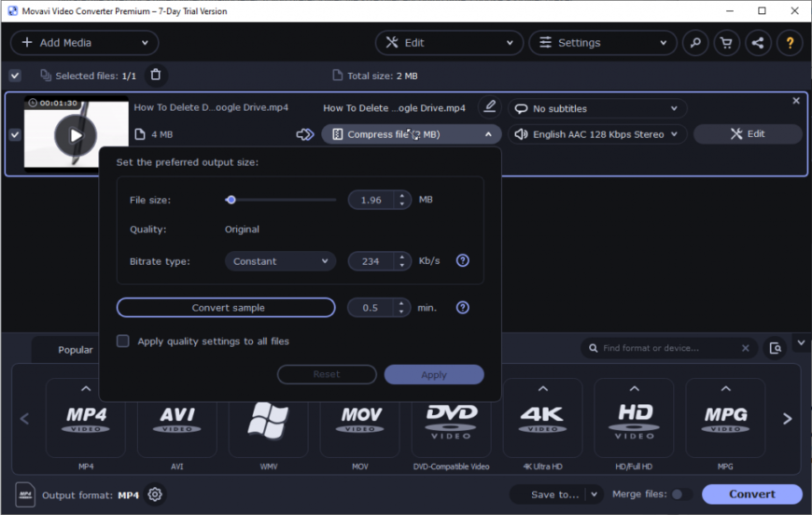Viewport: 812px width, 515px height.
Task: Uncheck the select-all files checkbox
Action: (15, 76)
